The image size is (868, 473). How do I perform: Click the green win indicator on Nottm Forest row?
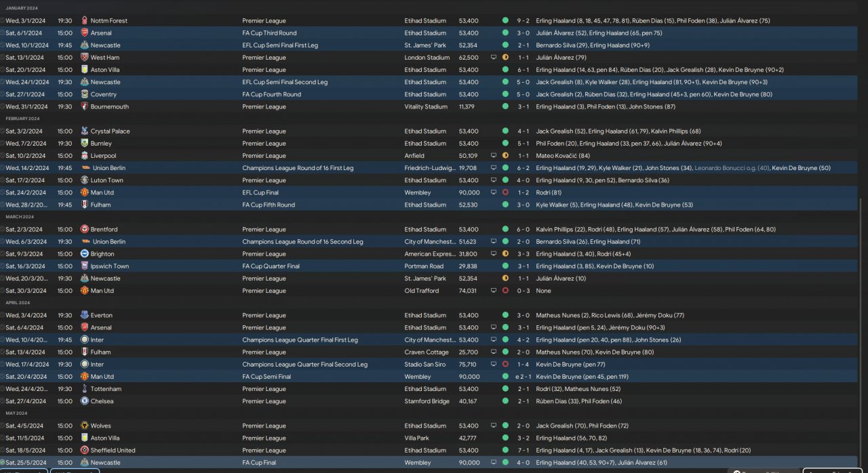point(505,20)
